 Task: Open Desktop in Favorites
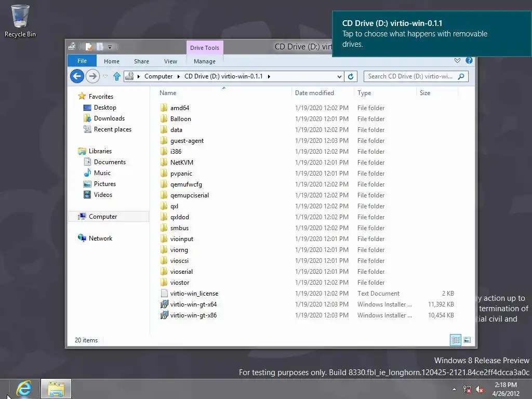point(105,108)
